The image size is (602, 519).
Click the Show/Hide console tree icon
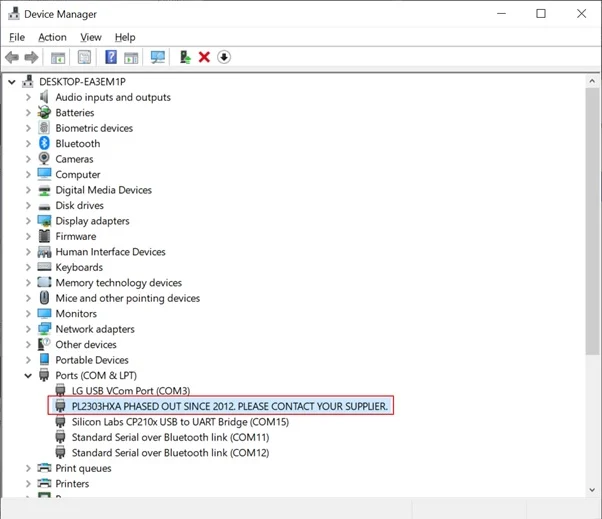tap(59, 57)
